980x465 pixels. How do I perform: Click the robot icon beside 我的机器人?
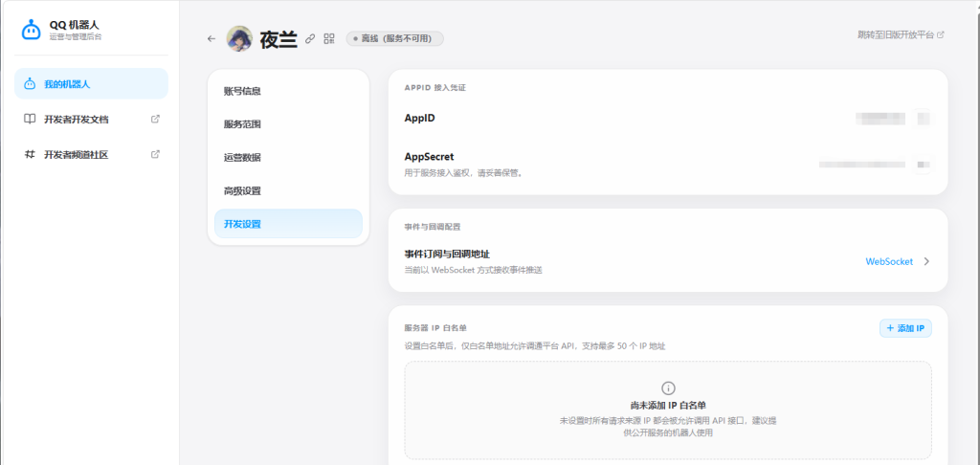point(30,84)
